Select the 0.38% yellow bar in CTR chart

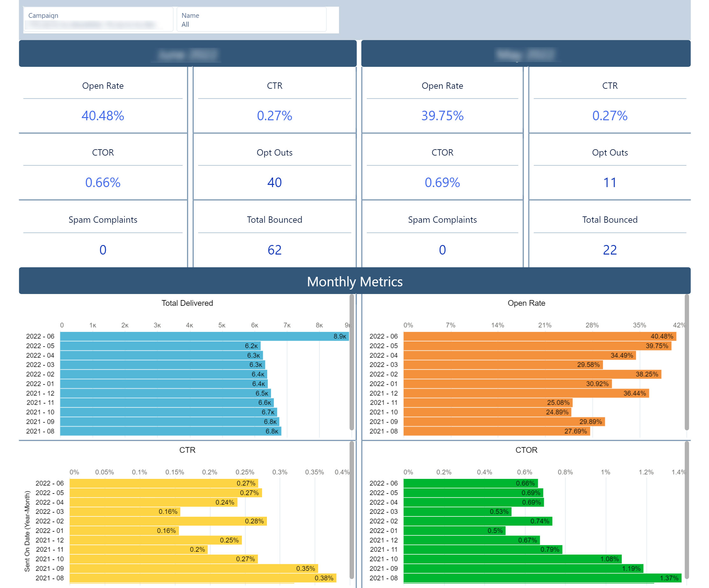[x=203, y=578]
